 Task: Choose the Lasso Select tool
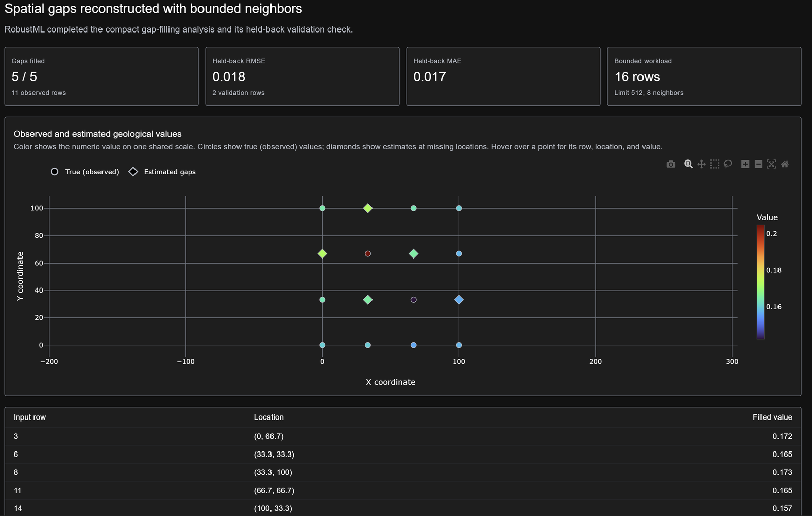pos(728,164)
